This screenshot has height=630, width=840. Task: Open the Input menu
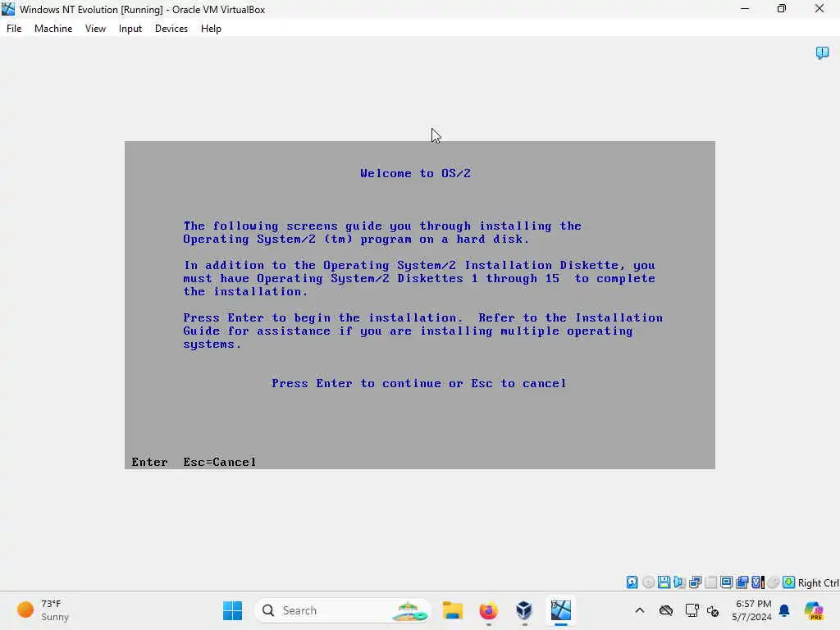click(130, 29)
